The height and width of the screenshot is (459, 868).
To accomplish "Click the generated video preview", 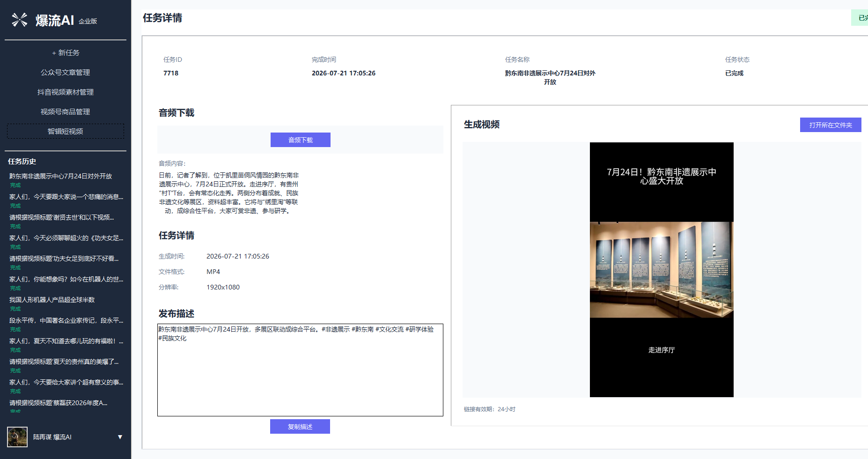I will tap(662, 270).
